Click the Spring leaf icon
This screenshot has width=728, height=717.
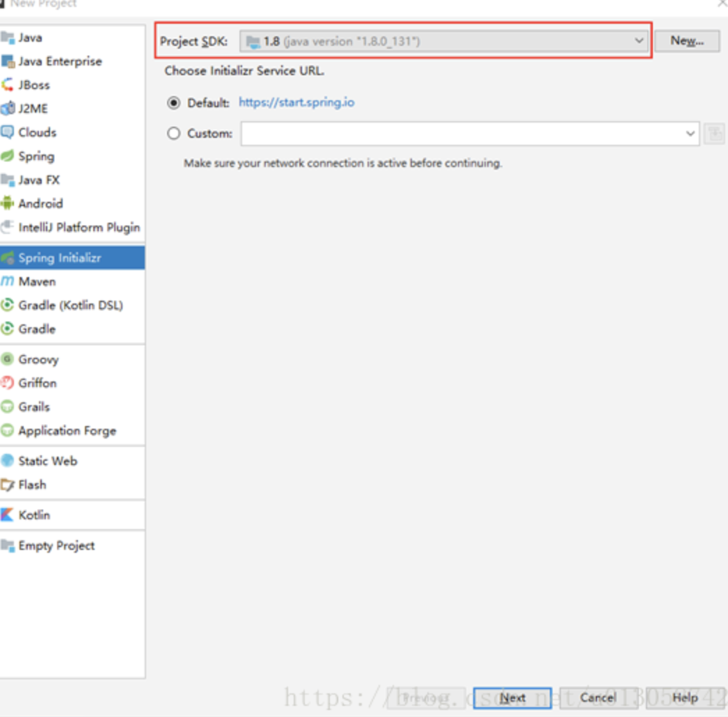[x=7, y=156]
